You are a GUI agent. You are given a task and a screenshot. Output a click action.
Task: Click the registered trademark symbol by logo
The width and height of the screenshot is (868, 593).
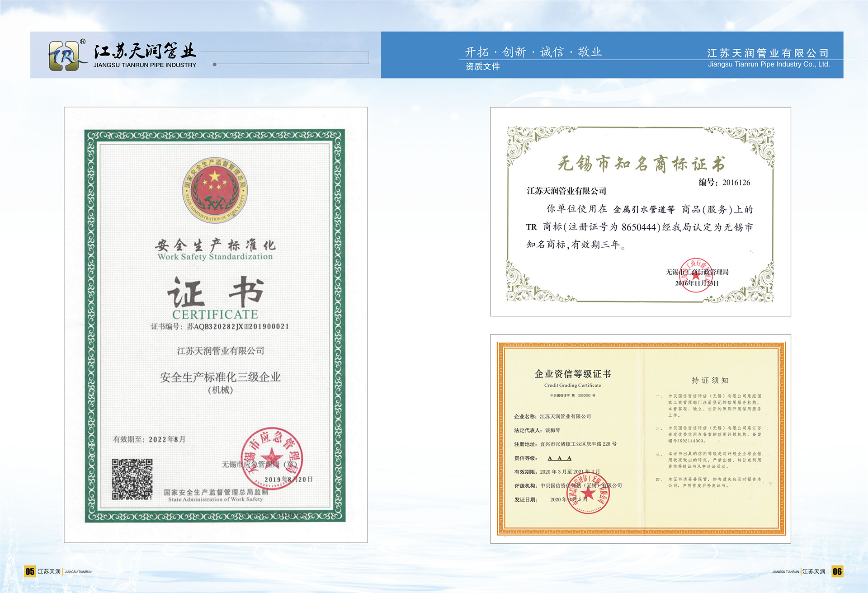click(83, 42)
